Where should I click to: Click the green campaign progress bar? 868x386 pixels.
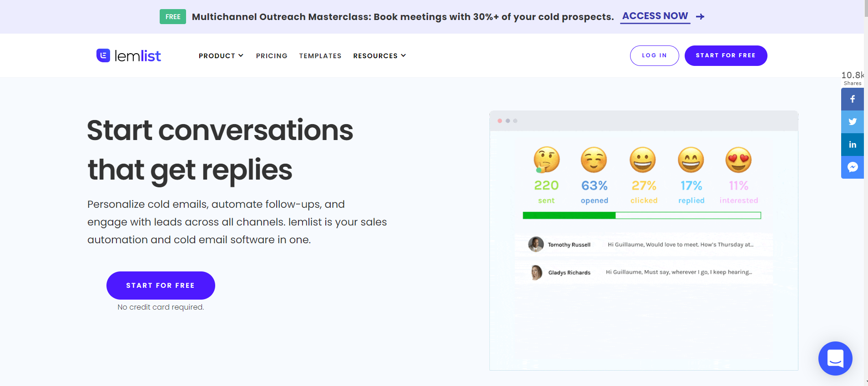tap(642, 216)
